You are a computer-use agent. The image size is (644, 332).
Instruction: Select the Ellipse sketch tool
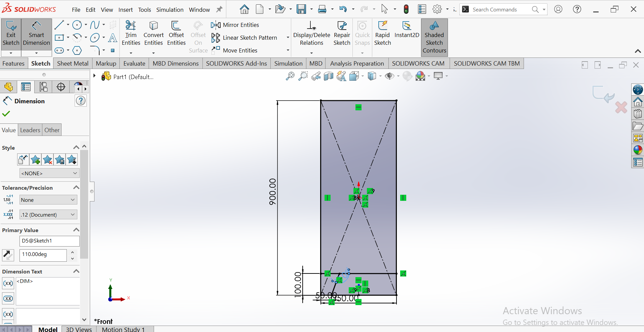point(95,38)
